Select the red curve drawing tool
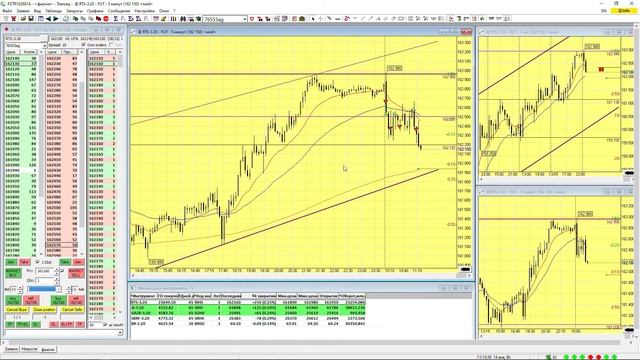 click(347, 19)
